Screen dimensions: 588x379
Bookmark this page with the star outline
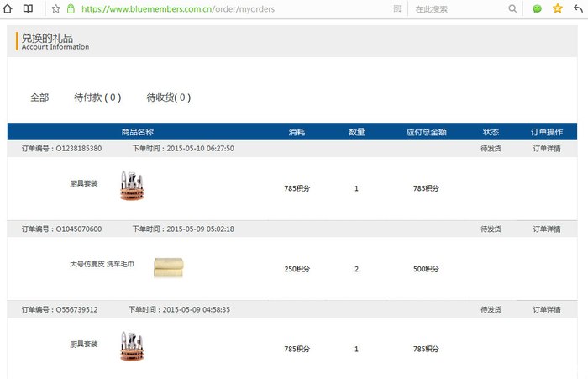click(x=55, y=8)
